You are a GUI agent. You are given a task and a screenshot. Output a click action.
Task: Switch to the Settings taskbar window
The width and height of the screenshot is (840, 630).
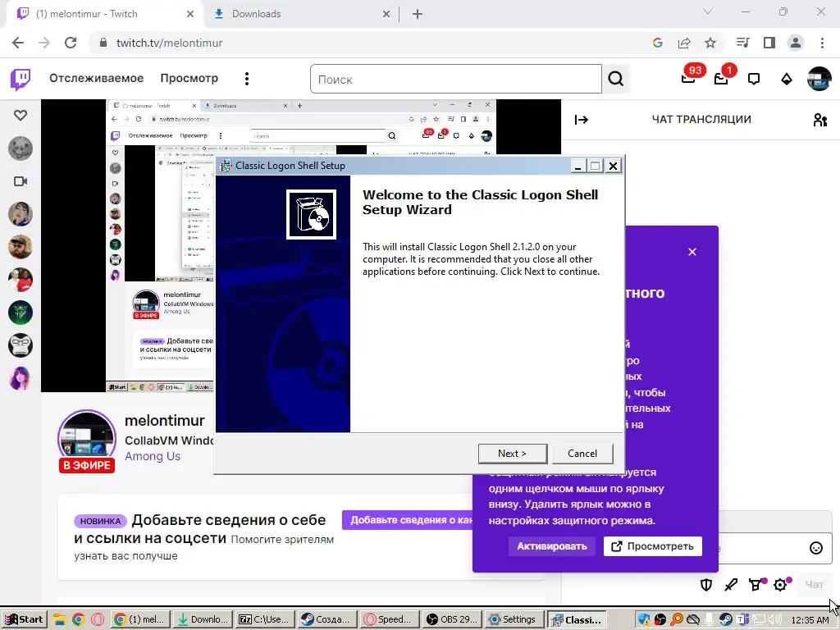click(515, 620)
